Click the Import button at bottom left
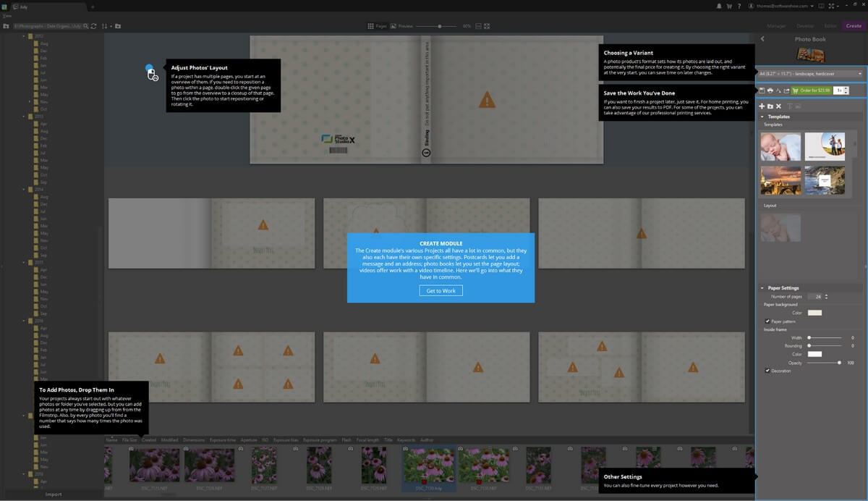This screenshot has height=501, width=868. [54, 494]
